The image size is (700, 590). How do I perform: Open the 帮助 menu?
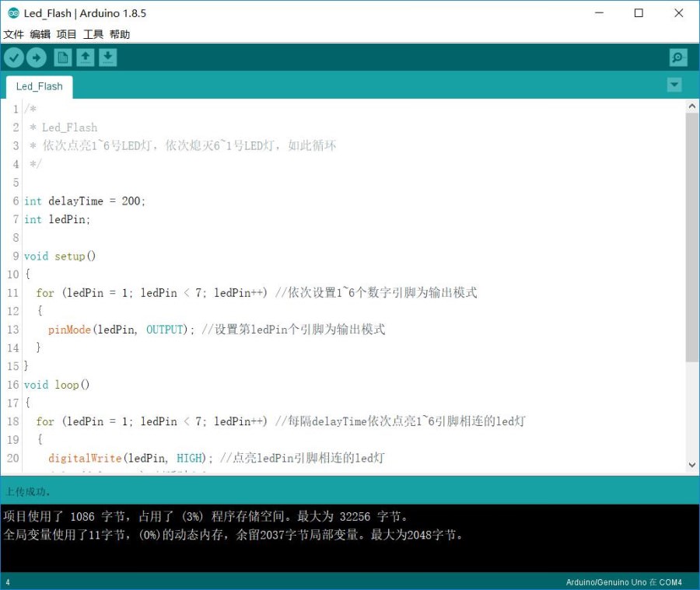tap(120, 34)
